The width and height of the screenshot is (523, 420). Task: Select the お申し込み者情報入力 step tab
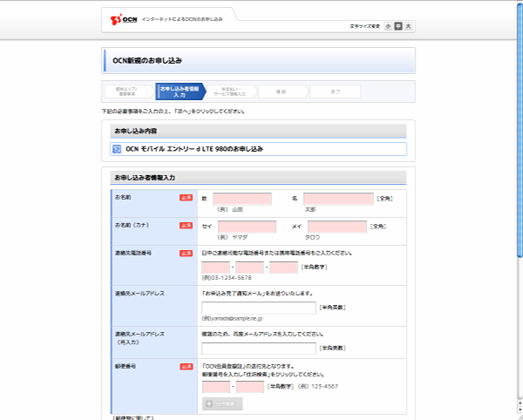tap(180, 91)
